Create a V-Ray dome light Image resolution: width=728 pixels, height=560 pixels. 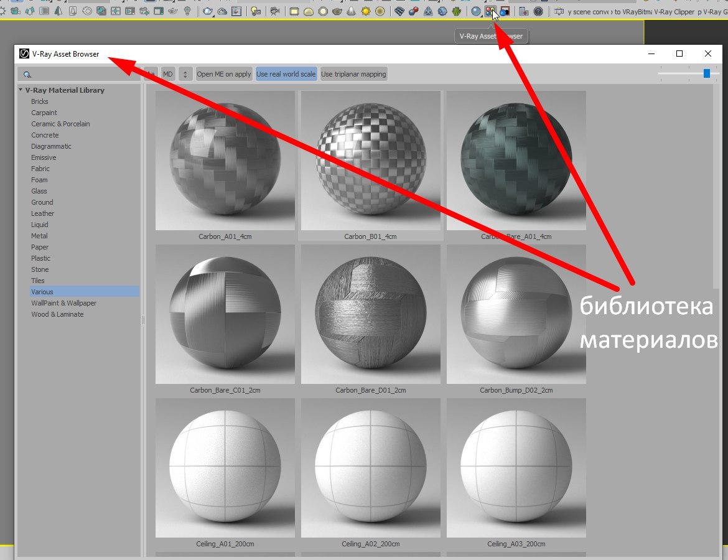[308, 11]
